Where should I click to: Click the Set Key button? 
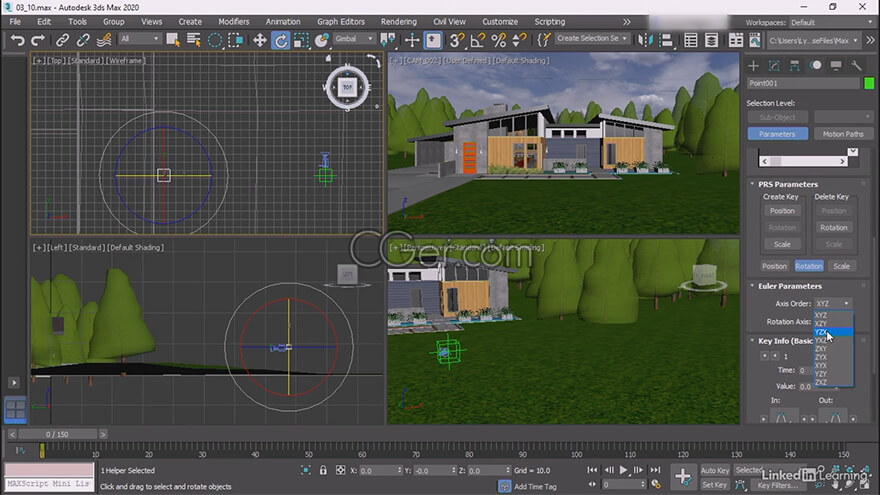pyautogui.click(x=714, y=485)
